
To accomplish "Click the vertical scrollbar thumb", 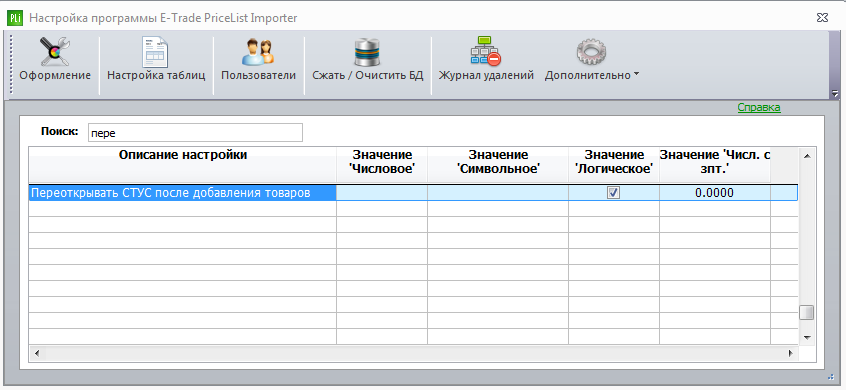I will 807,312.
